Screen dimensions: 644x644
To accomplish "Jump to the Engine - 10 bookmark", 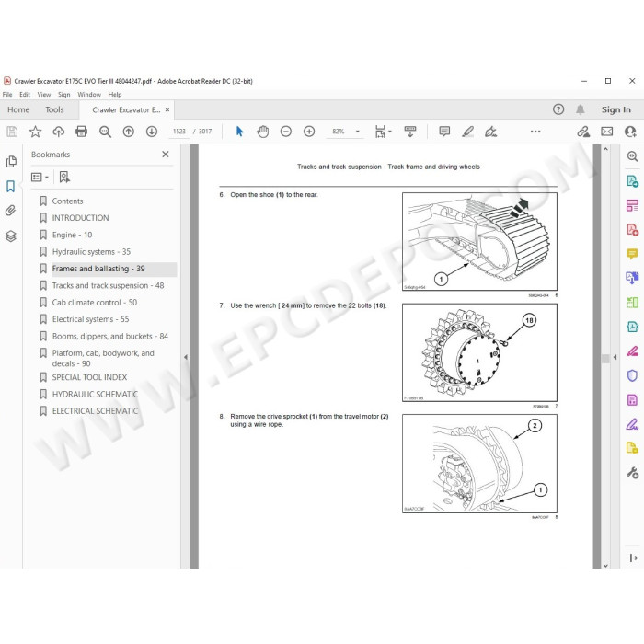I will 72,235.
